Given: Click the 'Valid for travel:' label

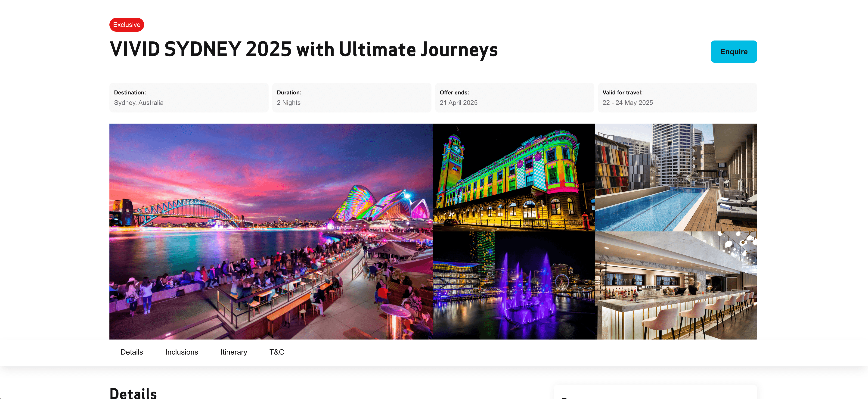Looking at the screenshot, I should [x=622, y=92].
